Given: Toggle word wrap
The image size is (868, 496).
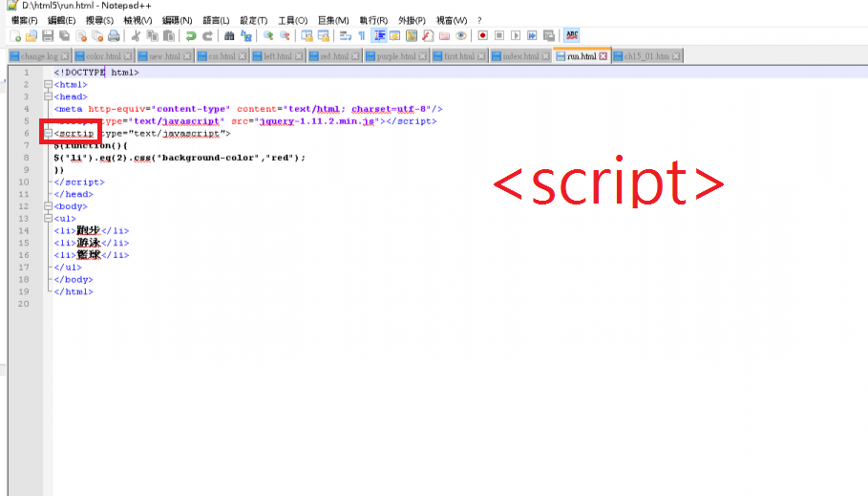Looking at the screenshot, I should point(346,36).
